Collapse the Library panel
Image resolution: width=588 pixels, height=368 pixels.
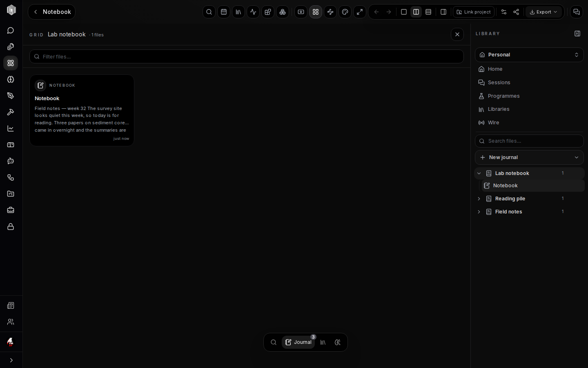[577, 34]
